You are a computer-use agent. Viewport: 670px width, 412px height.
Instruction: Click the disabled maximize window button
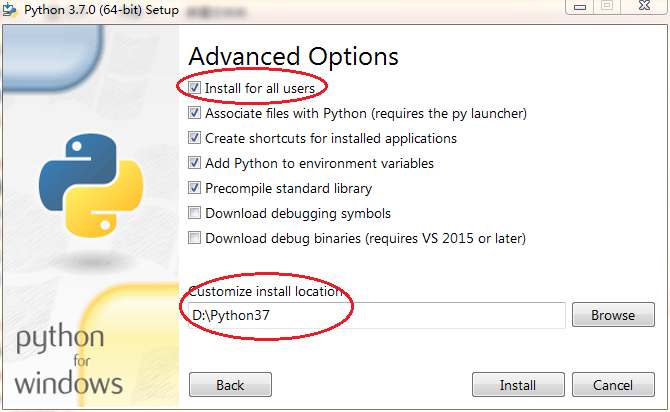607,6
